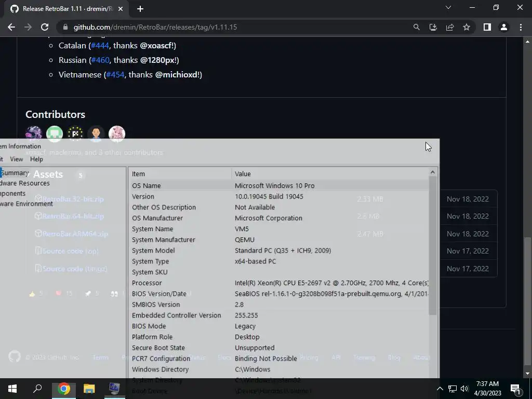Click the green contributor avatar
The image size is (532, 399).
55,133
